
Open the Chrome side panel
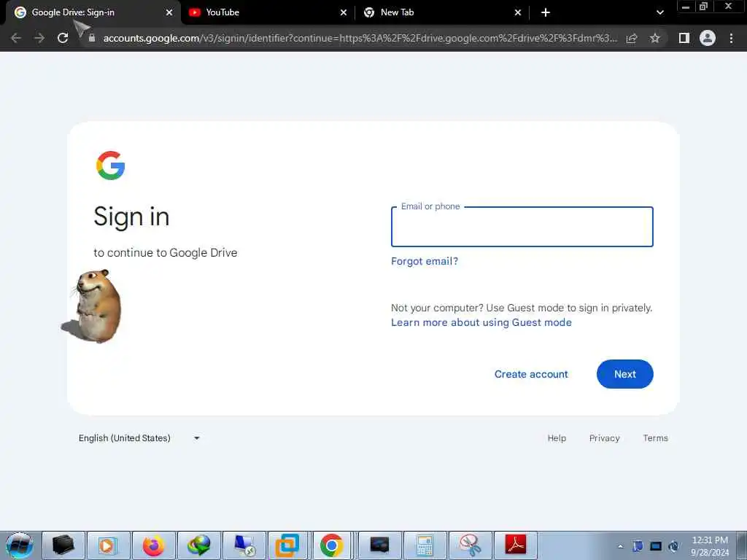(684, 38)
